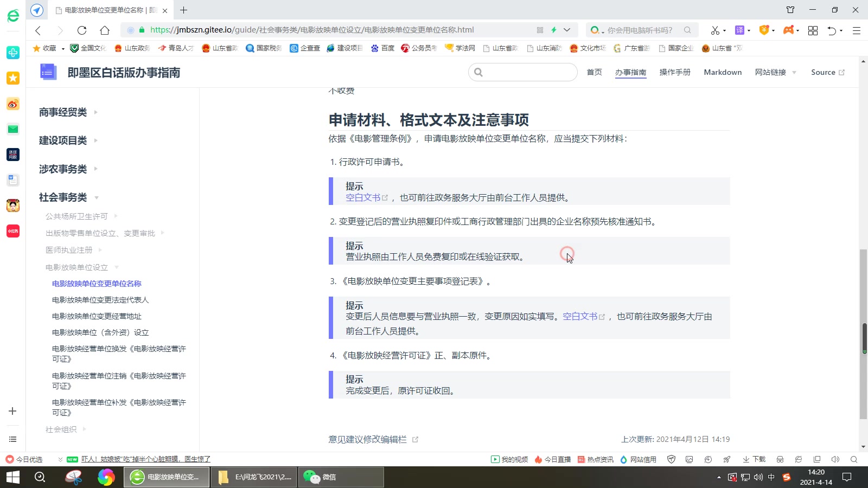
Task: Open the folder window in taskbar
Action: click(x=254, y=477)
